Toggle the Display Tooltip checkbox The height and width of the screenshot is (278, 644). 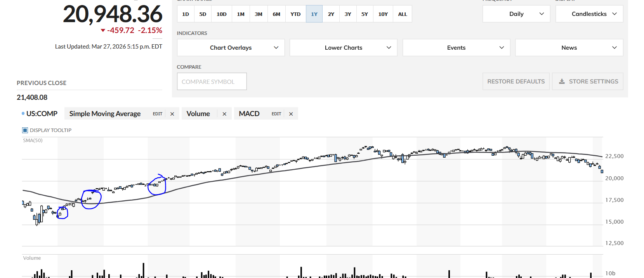[25, 130]
